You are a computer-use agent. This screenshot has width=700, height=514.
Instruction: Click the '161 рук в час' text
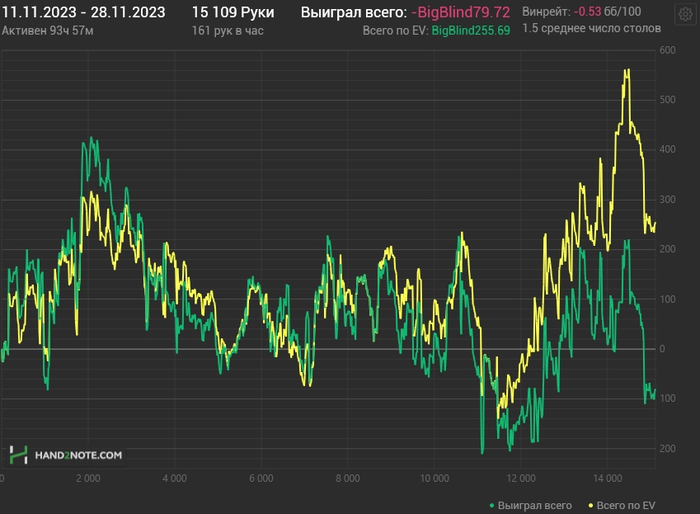228,31
